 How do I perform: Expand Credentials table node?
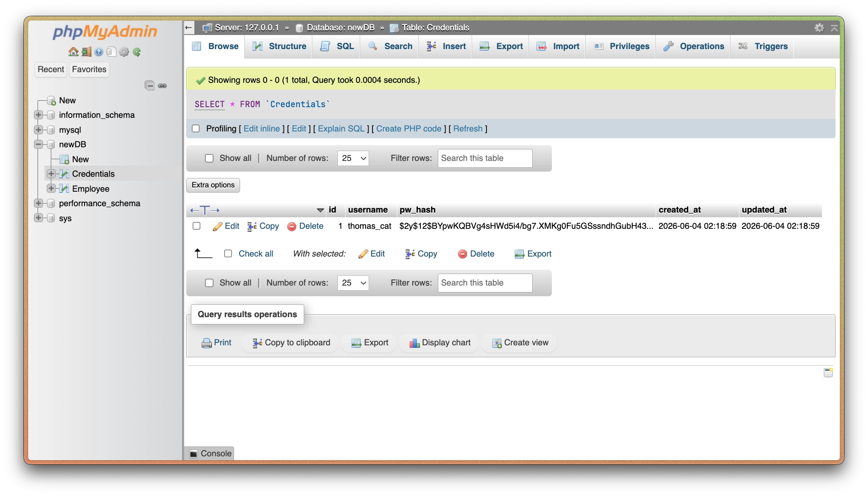coord(51,174)
